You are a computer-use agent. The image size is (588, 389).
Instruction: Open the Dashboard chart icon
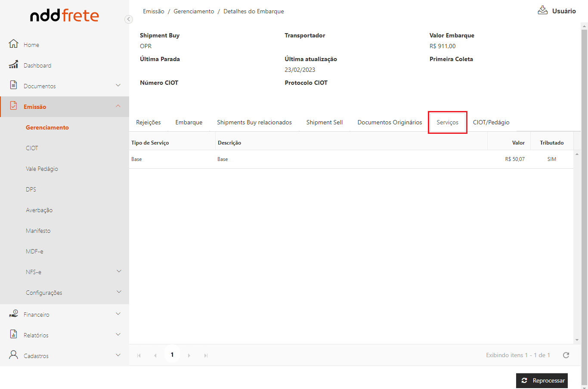[x=13, y=65]
